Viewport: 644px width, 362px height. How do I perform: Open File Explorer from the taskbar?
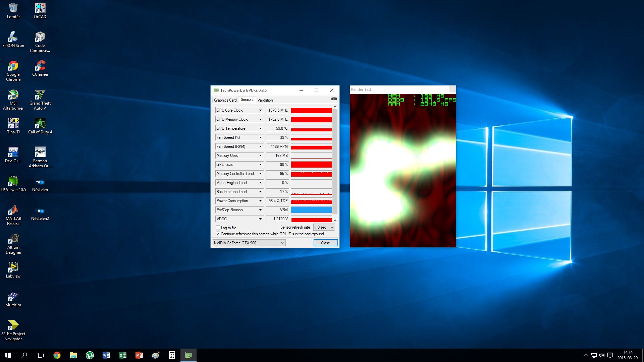[x=73, y=355]
